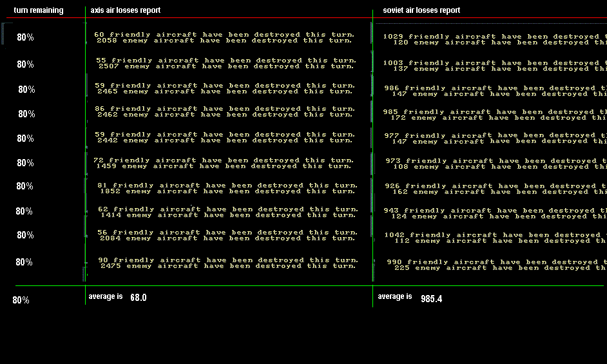Select the "1414 enemy aircraft" axis line
The image size is (607, 364).
[x=228, y=215]
